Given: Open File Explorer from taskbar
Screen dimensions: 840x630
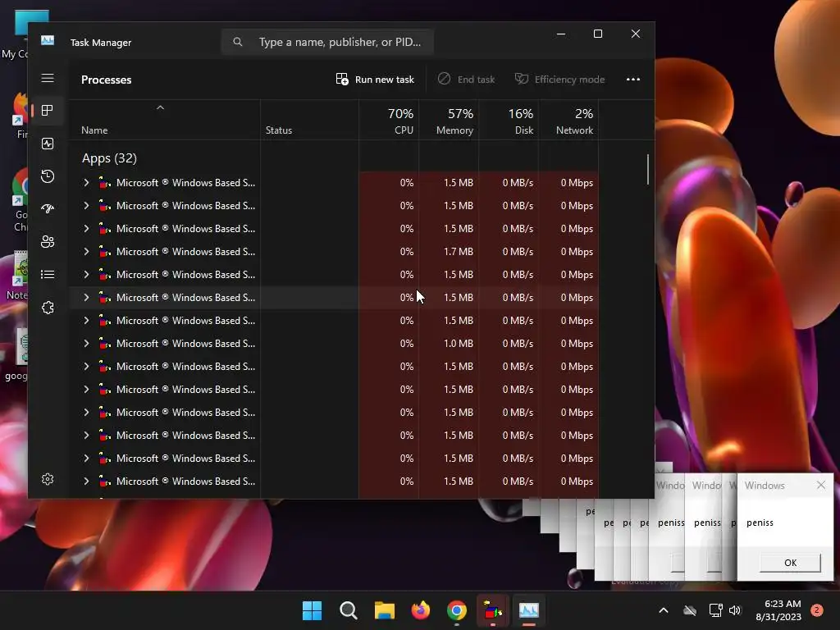Looking at the screenshot, I should [x=384, y=610].
